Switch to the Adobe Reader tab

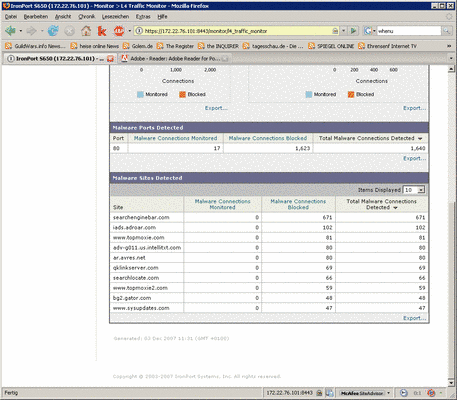[174, 59]
